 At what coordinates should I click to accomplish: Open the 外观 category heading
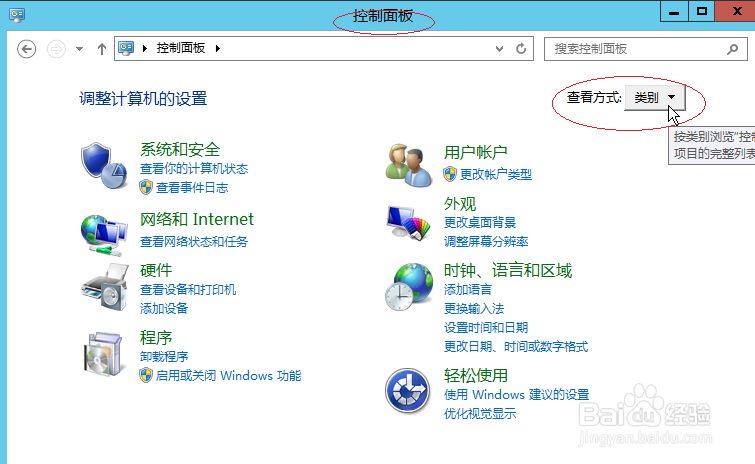tap(460, 204)
